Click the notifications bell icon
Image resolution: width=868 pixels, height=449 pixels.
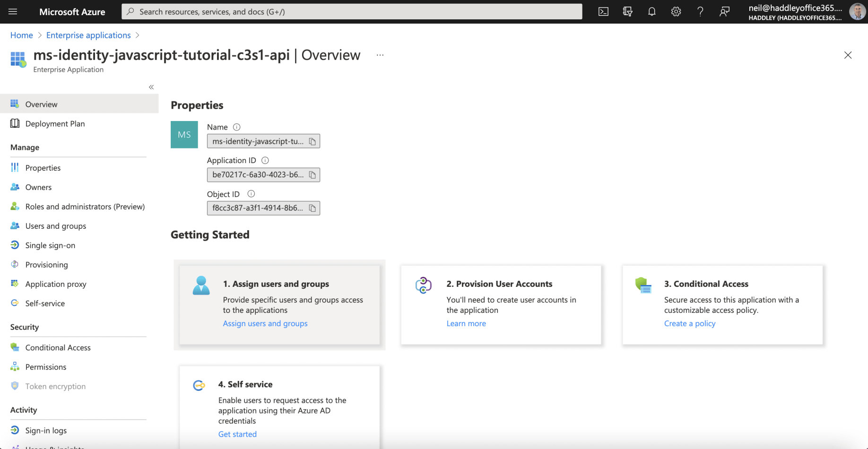pos(652,12)
